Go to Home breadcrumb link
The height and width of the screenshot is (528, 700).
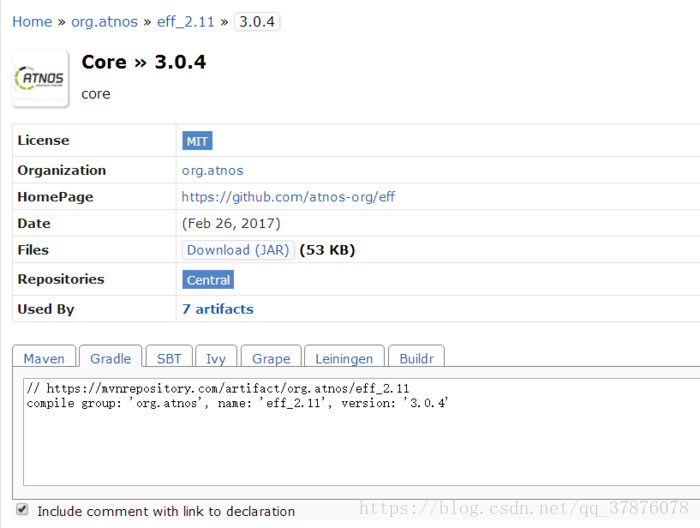pos(32,21)
